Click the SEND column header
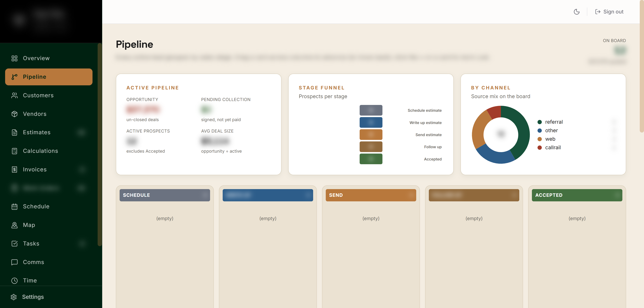644x308 pixels. click(x=371, y=195)
